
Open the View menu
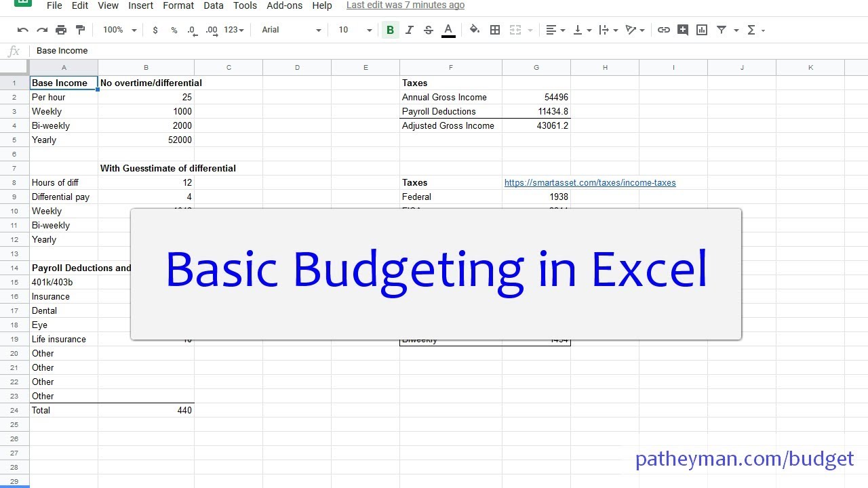pos(108,5)
